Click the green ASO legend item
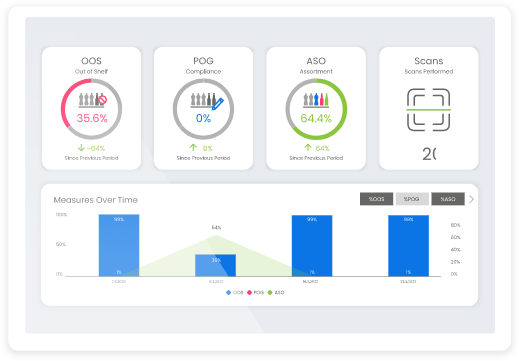Viewport: 519px width, 361px height. (x=276, y=292)
